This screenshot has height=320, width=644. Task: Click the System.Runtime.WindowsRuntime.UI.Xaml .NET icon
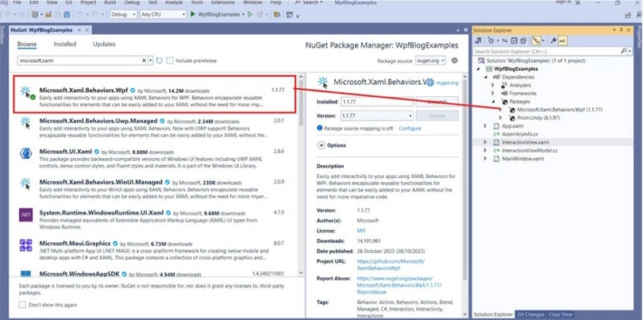pos(25,214)
